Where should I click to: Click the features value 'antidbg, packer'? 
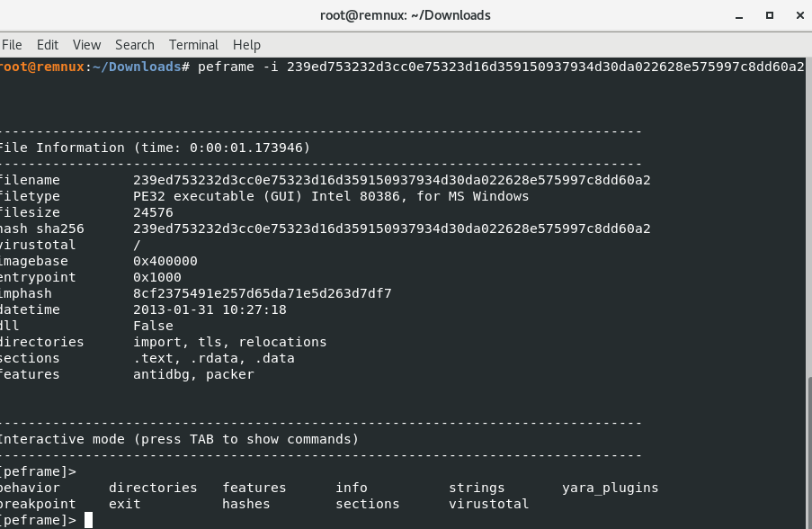click(x=193, y=374)
